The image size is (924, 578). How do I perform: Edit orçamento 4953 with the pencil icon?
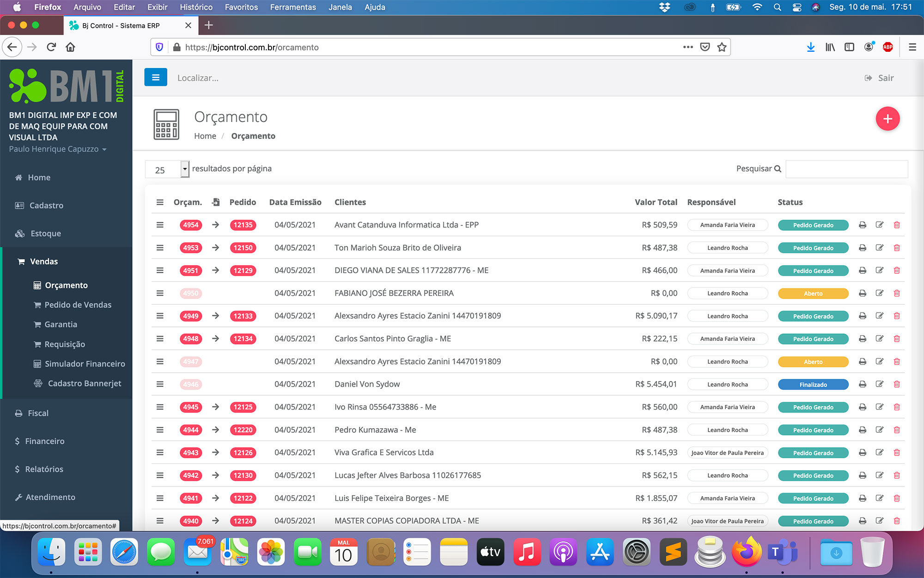point(879,247)
